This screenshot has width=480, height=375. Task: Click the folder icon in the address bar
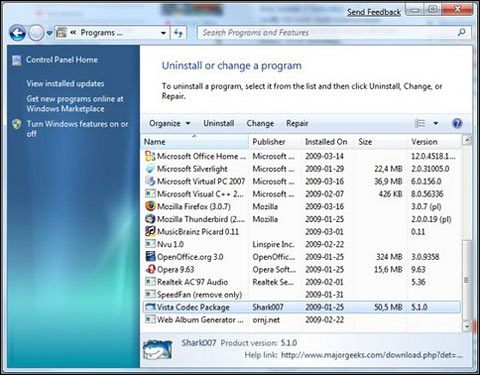(x=62, y=33)
